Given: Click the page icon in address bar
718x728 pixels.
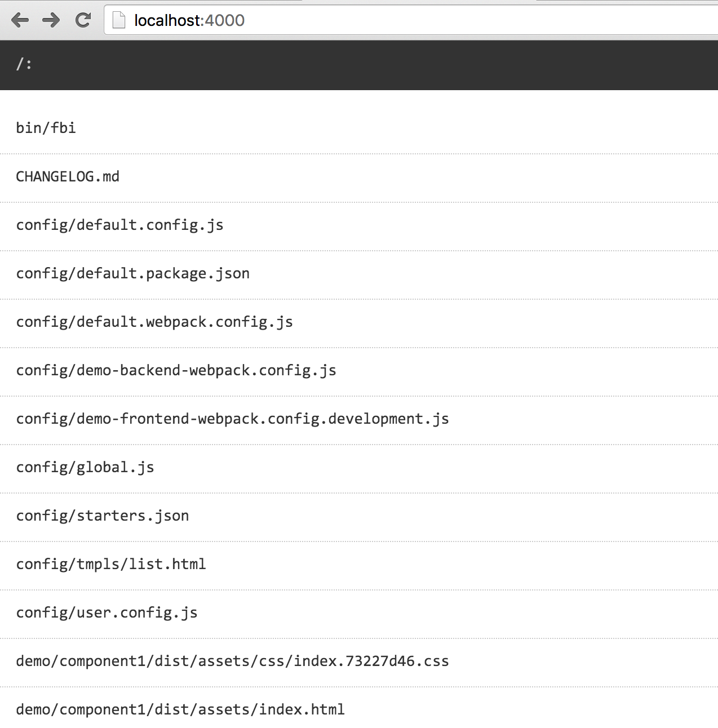Looking at the screenshot, I should click(119, 21).
